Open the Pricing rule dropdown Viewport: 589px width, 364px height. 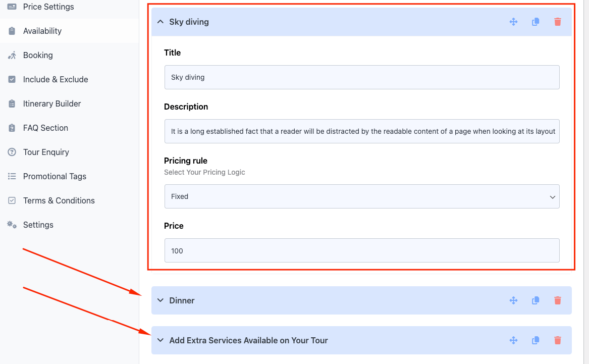point(362,196)
